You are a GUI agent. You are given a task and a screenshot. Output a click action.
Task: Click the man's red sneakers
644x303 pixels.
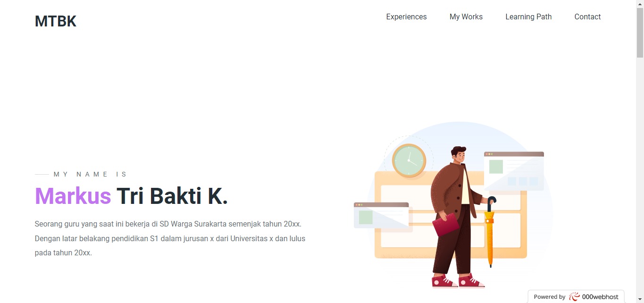click(458, 281)
